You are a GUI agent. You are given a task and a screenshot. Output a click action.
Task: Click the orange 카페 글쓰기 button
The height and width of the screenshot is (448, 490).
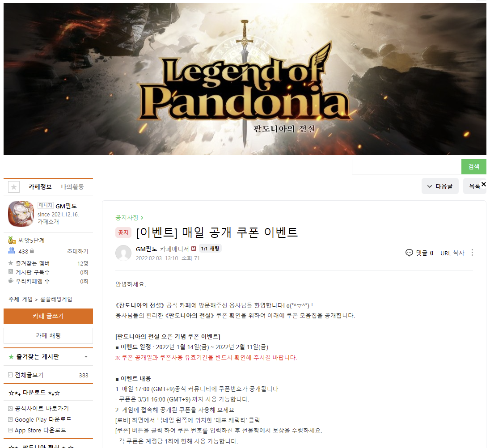pyautogui.click(x=48, y=316)
